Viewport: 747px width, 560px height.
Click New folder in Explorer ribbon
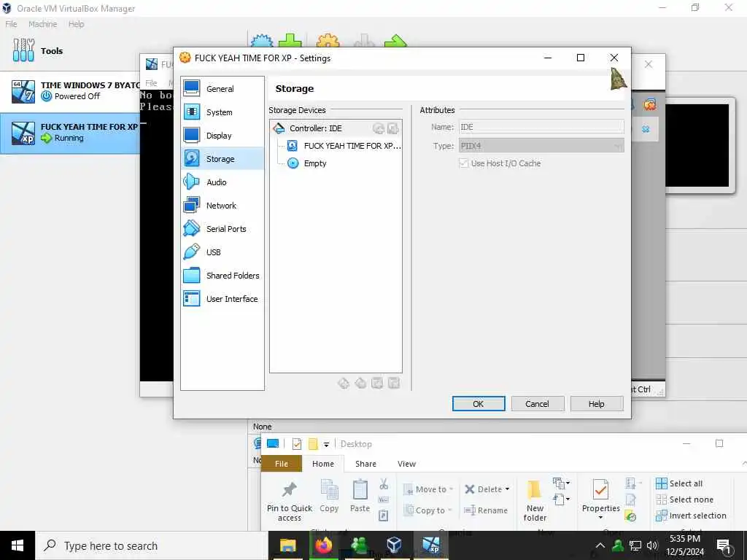[x=535, y=501]
